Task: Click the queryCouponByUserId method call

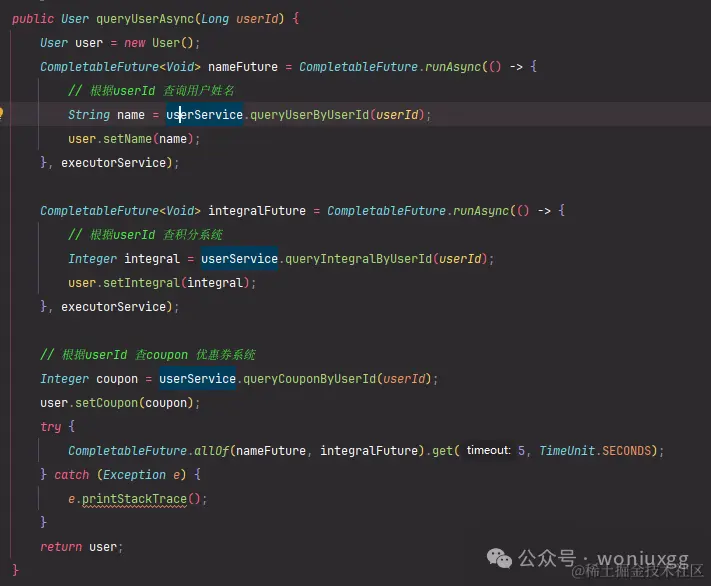Action: (x=310, y=378)
